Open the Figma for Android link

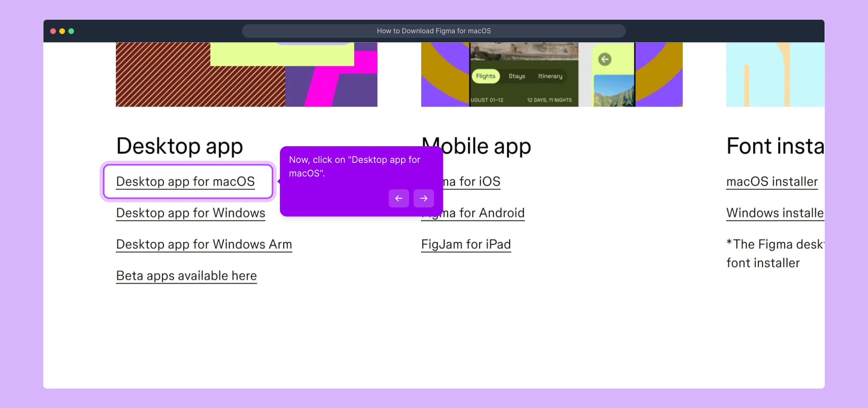click(487, 213)
